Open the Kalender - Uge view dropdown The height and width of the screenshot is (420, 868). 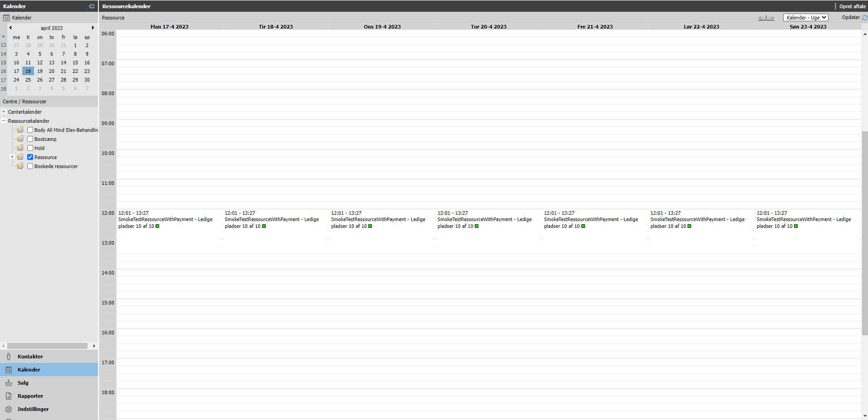tap(805, 18)
